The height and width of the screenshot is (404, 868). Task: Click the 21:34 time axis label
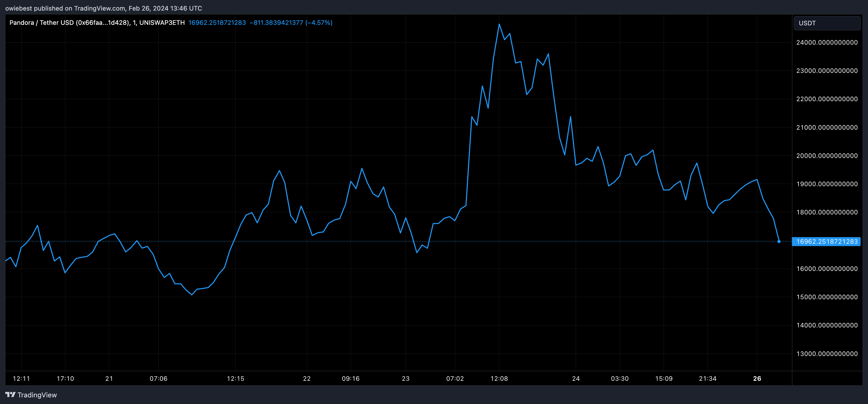coord(708,378)
